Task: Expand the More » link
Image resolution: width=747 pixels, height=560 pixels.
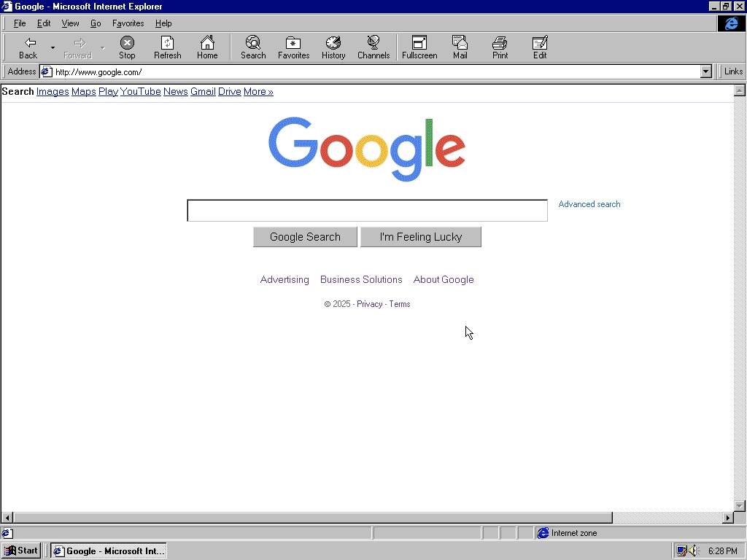Action: click(x=259, y=91)
